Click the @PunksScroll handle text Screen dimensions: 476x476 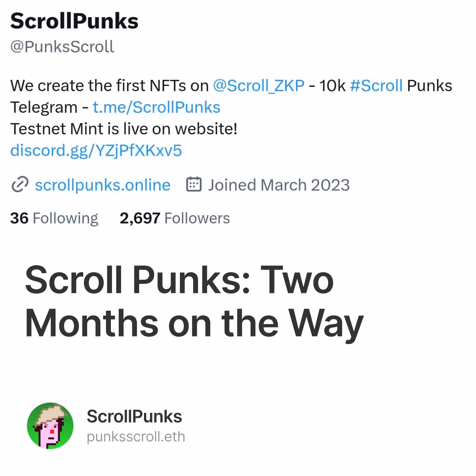[x=62, y=46]
